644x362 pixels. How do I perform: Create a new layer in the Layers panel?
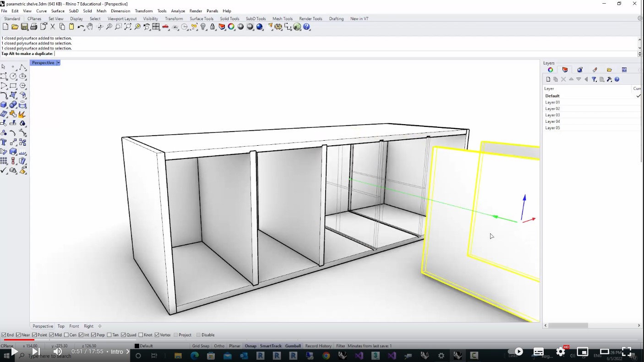coord(548,79)
